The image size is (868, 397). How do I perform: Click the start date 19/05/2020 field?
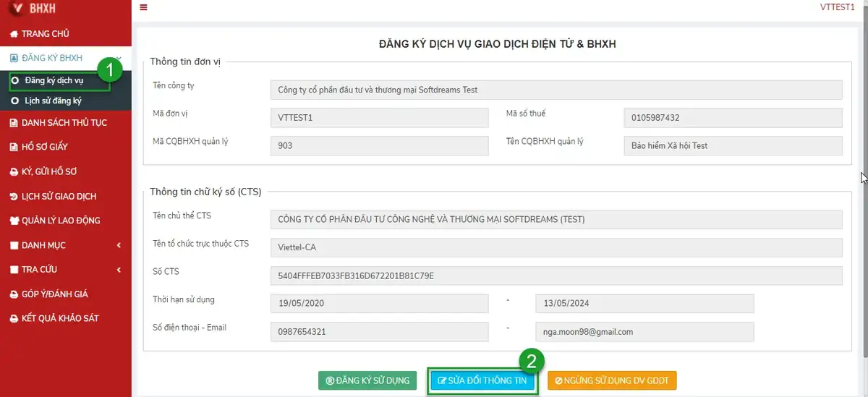click(380, 304)
